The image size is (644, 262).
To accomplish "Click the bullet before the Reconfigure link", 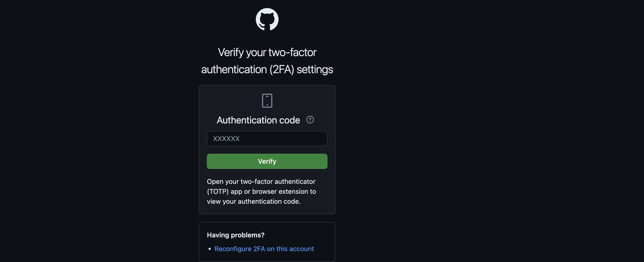I will 210,249.
